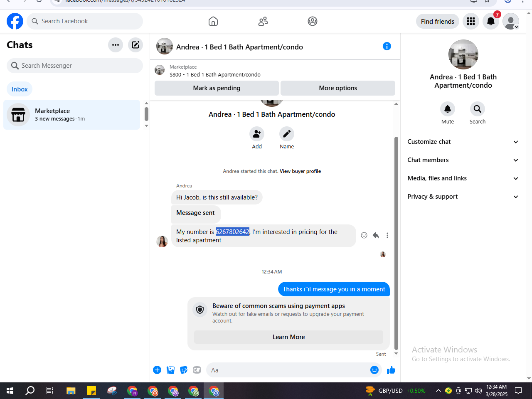Show hidden system tray icons

pyautogui.click(x=438, y=391)
